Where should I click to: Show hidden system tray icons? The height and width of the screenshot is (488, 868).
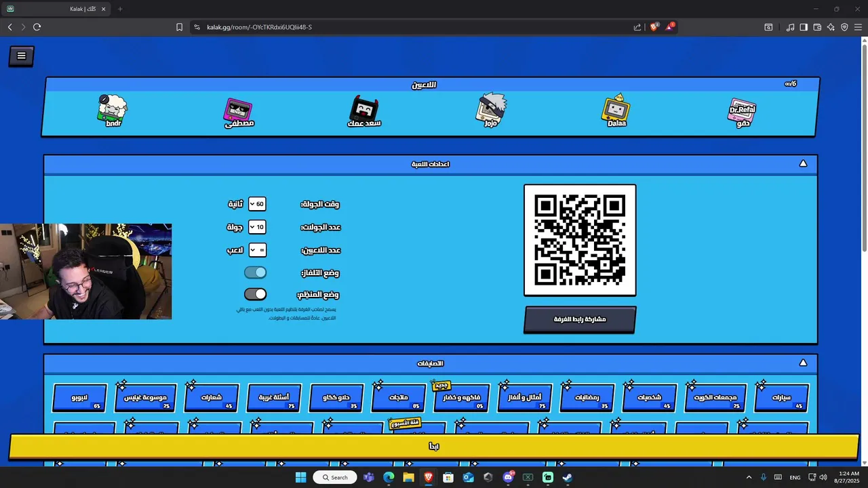click(749, 477)
